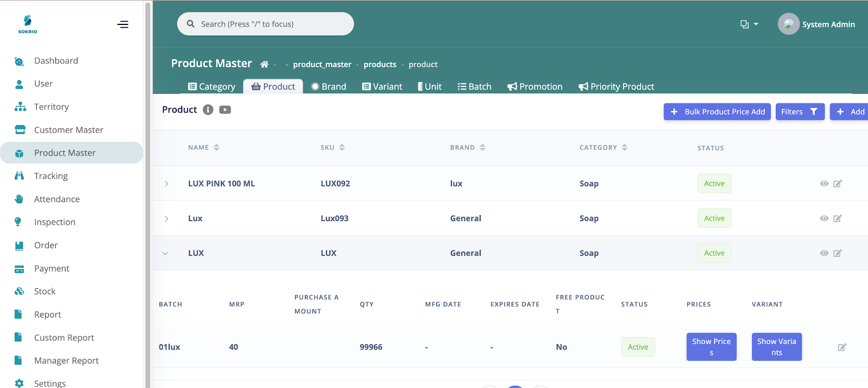View LUX PINK 100 ML details eye icon
Screen dimensions: 868x388
(x=824, y=184)
